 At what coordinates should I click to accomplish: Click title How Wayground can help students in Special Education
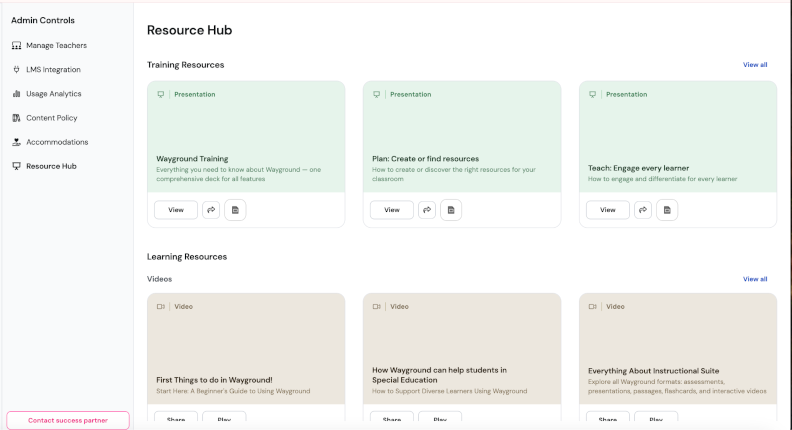pos(439,375)
